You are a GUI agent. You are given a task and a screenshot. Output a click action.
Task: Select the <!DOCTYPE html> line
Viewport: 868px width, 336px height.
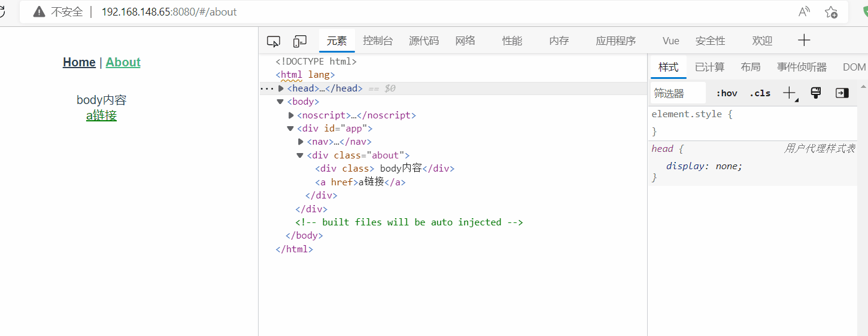[x=316, y=61]
